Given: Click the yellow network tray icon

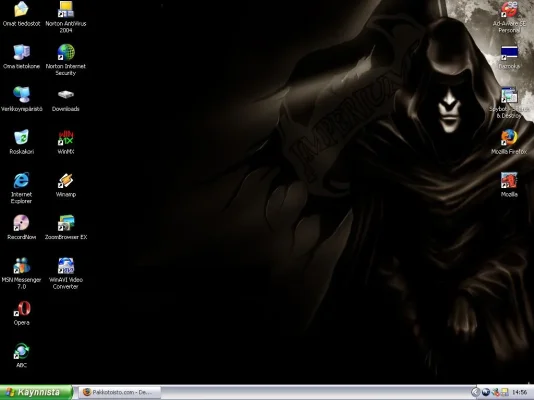Looking at the screenshot, I should click(504, 393).
